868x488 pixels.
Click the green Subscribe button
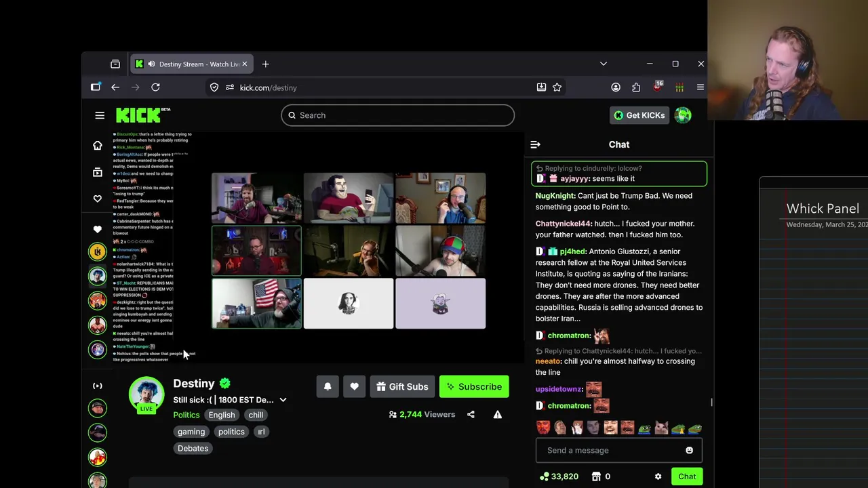click(x=474, y=386)
